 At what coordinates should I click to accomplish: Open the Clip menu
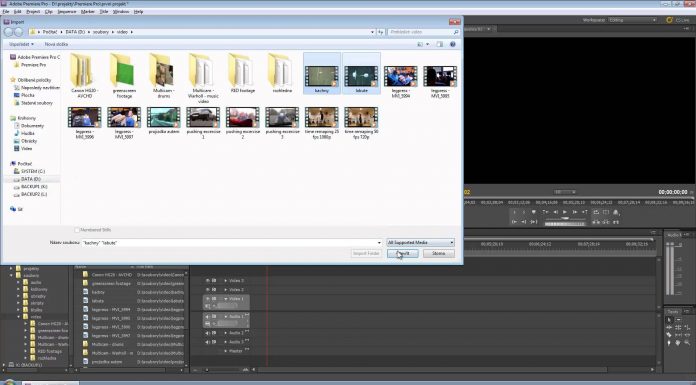48,12
